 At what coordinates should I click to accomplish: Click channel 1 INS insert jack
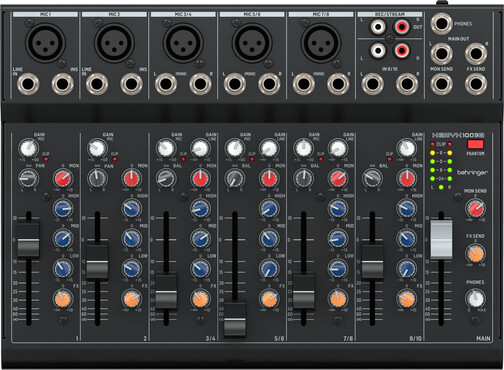[63, 84]
